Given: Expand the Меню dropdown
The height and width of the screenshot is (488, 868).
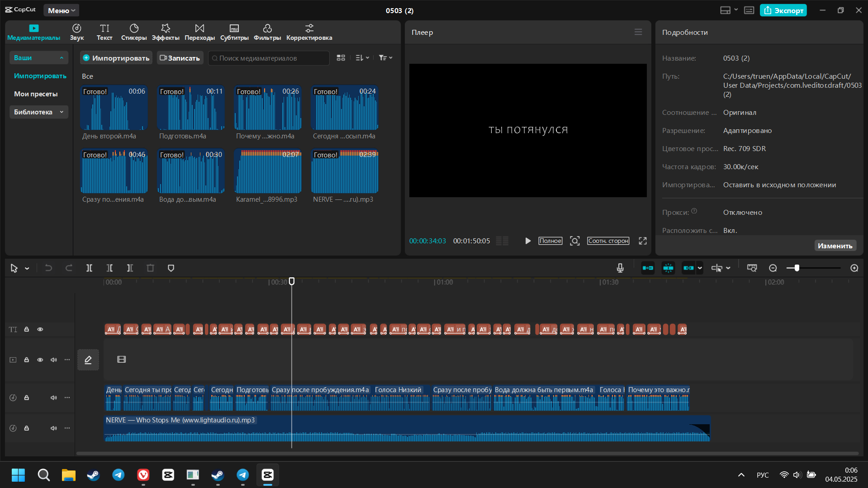Looking at the screenshot, I should coord(62,10).
